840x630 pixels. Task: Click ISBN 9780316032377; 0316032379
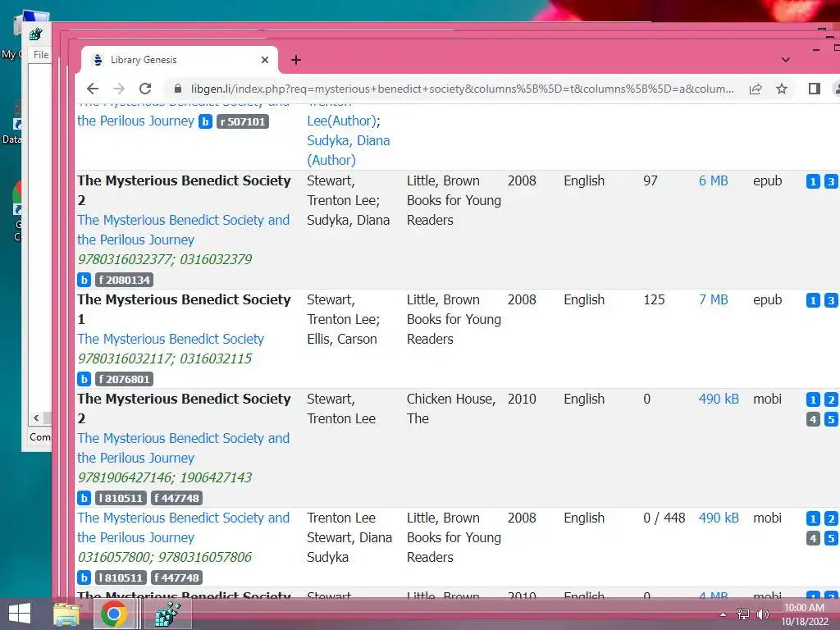pos(164,259)
